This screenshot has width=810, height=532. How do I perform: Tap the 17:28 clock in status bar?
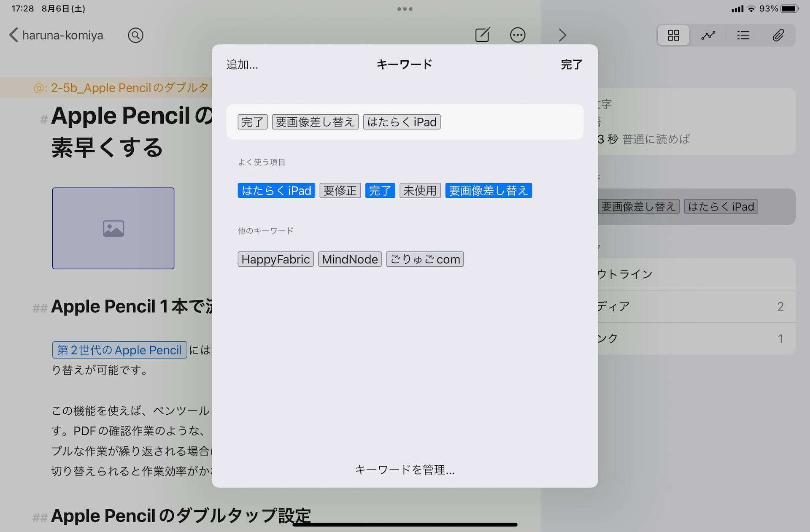23,8
